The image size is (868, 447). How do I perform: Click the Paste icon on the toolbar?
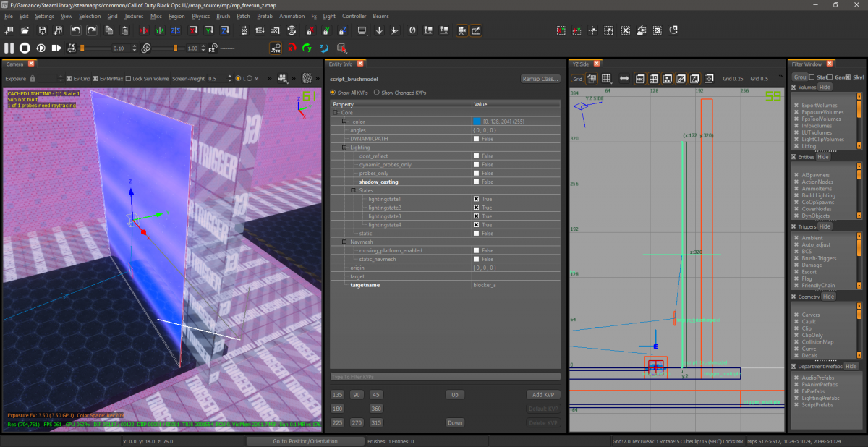coord(124,30)
